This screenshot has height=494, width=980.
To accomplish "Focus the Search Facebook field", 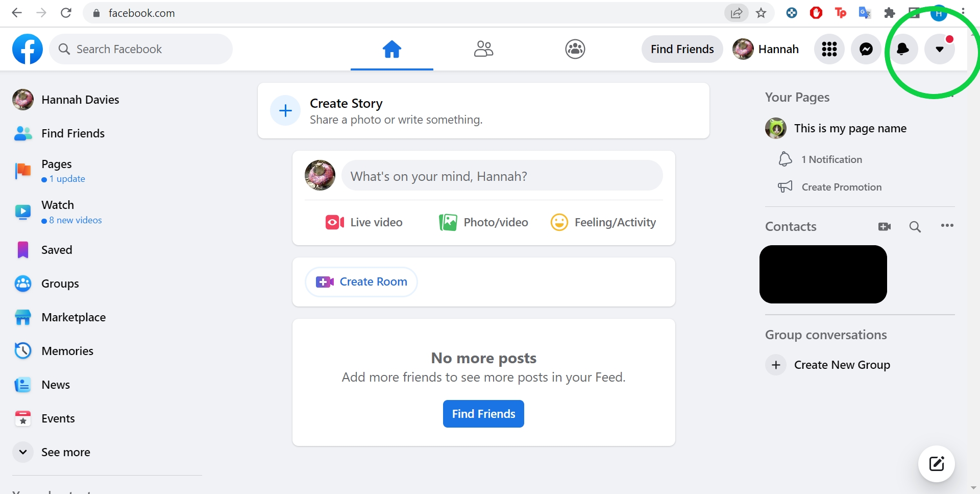I will 141,49.
